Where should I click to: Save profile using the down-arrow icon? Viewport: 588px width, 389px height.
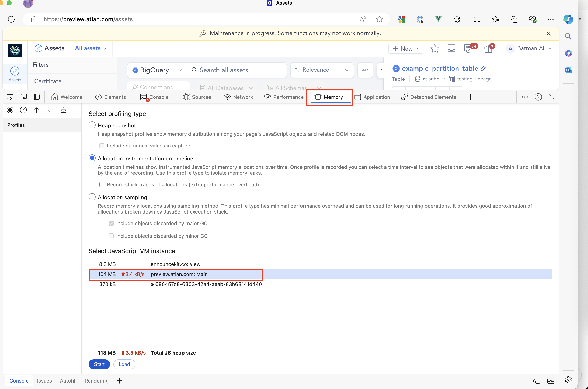pyautogui.click(x=50, y=110)
